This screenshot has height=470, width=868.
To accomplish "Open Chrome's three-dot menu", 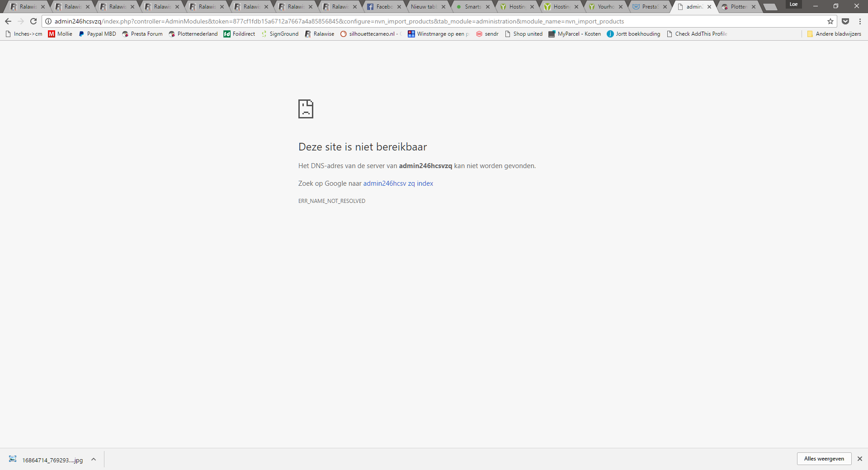I will tap(860, 21).
